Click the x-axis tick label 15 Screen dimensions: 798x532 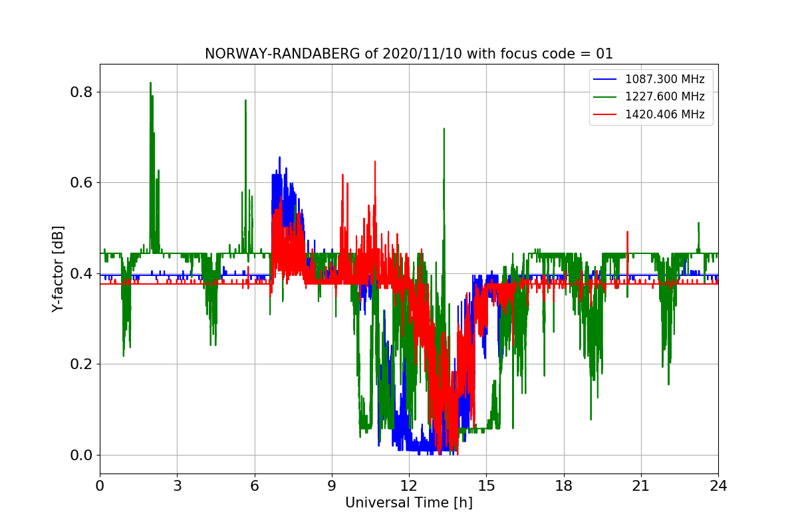486,485
